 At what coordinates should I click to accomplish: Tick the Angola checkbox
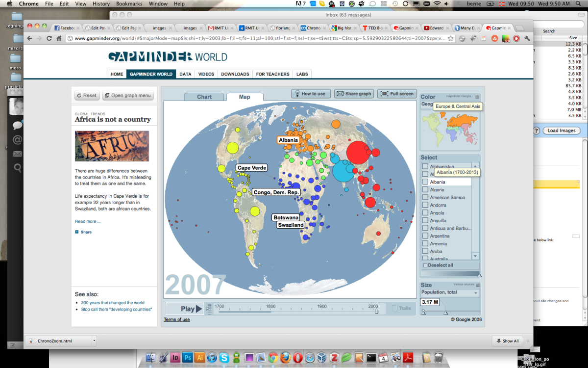pos(425,213)
